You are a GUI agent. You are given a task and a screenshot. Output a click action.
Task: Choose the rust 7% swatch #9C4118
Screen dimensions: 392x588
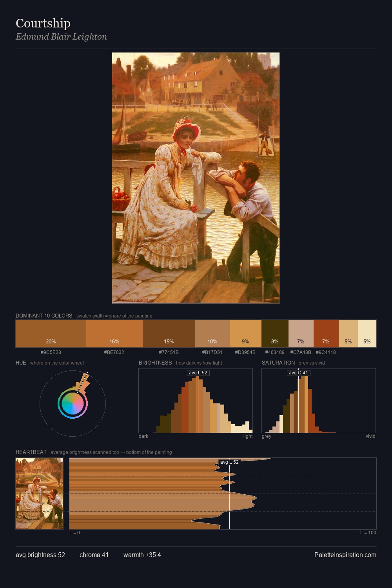coord(326,334)
